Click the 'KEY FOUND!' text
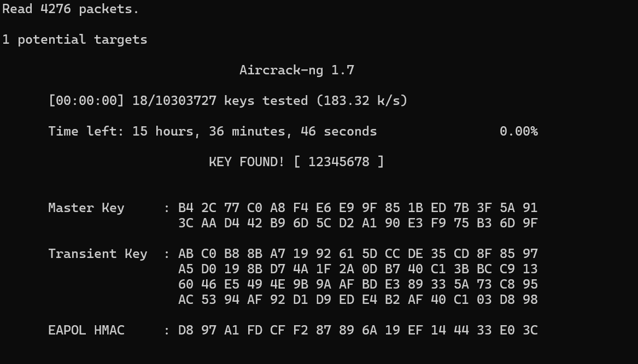Screen dimensions: 638x364 tap(247, 162)
